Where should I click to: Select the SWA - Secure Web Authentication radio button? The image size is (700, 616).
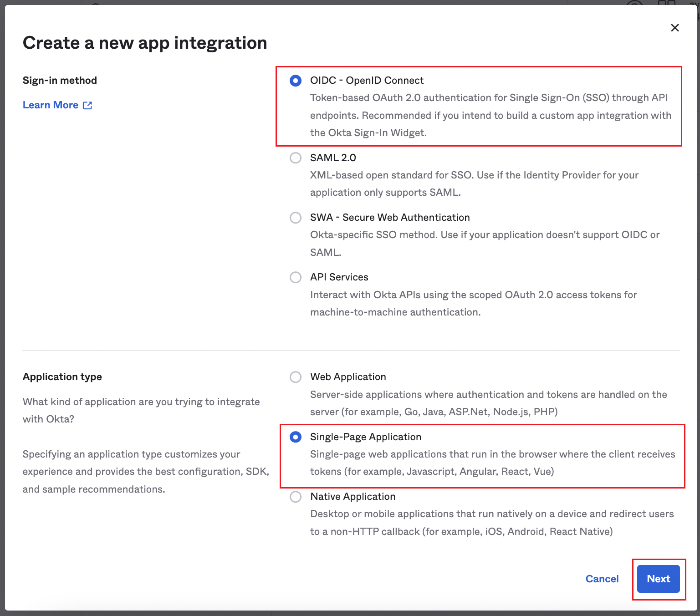coord(296,218)
